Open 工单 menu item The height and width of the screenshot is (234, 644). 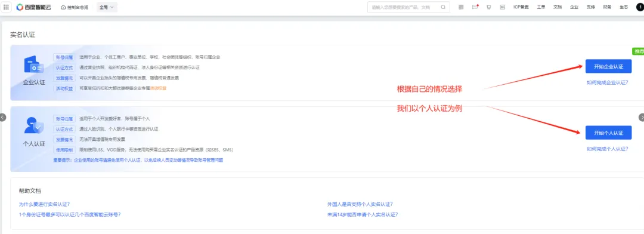click(x=541, y=7)
